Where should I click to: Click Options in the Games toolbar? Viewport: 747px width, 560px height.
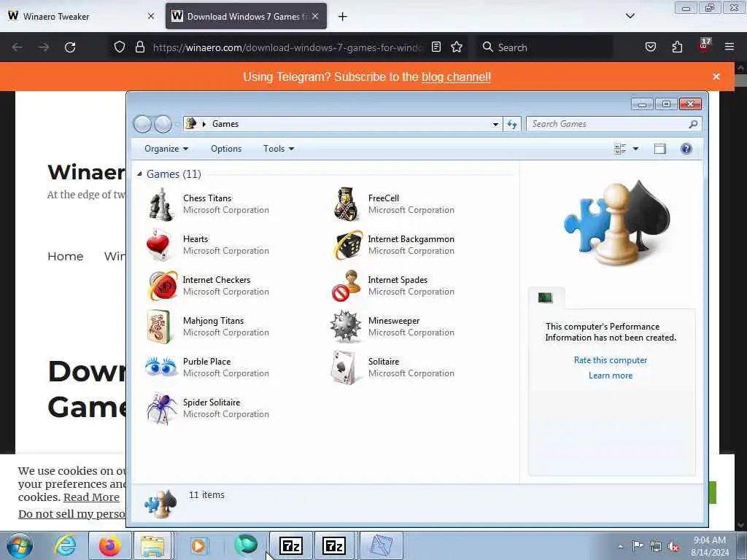pyautogui.click(x=226, y=149)
